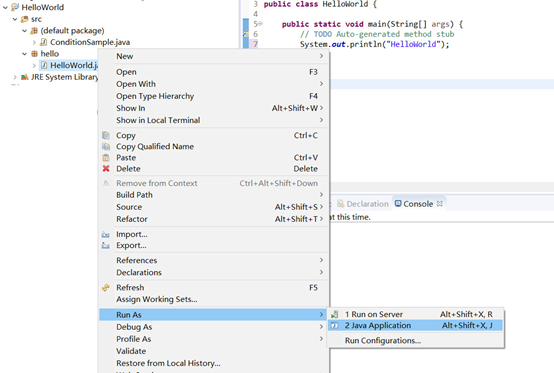Expand the Debug As submenu arrow
The image size is (554, 373).
tap(321, 327)
